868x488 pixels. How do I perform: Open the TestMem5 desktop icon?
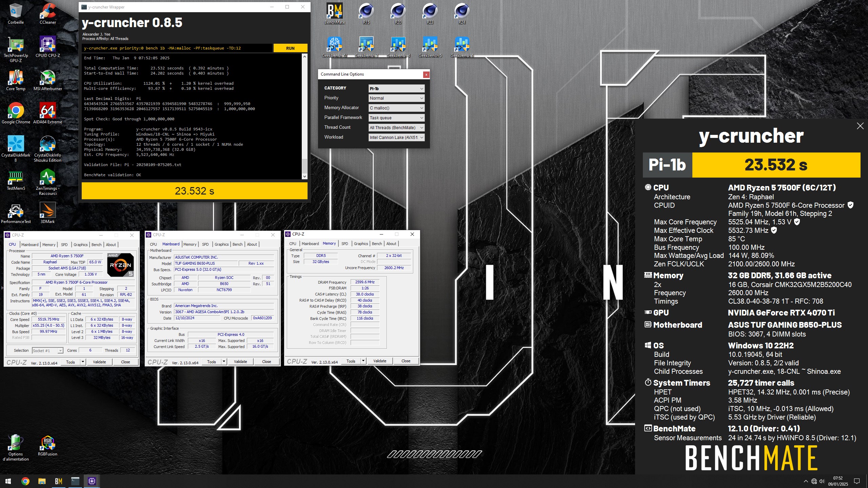click(16, 180)
